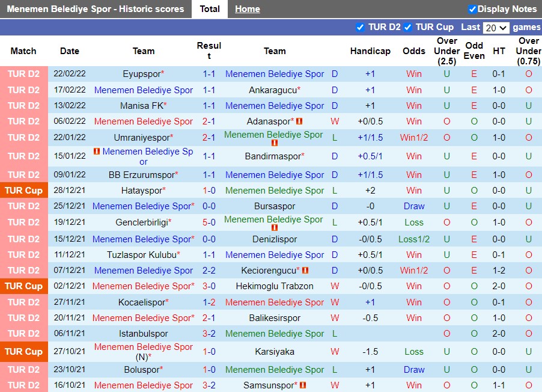Uncheck the TUR Cup league filter
This screenshot has width=542, height=392.
[x=408, y=27]
